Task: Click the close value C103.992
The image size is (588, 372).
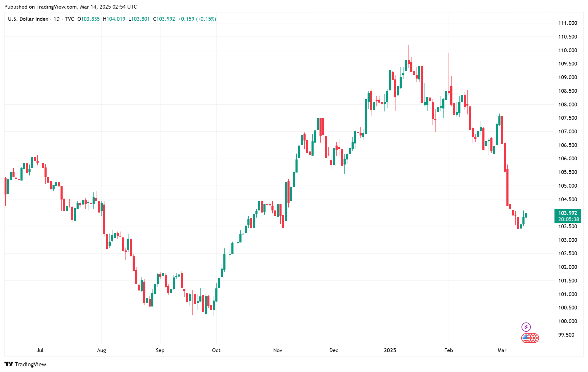Action: [164, 19]
